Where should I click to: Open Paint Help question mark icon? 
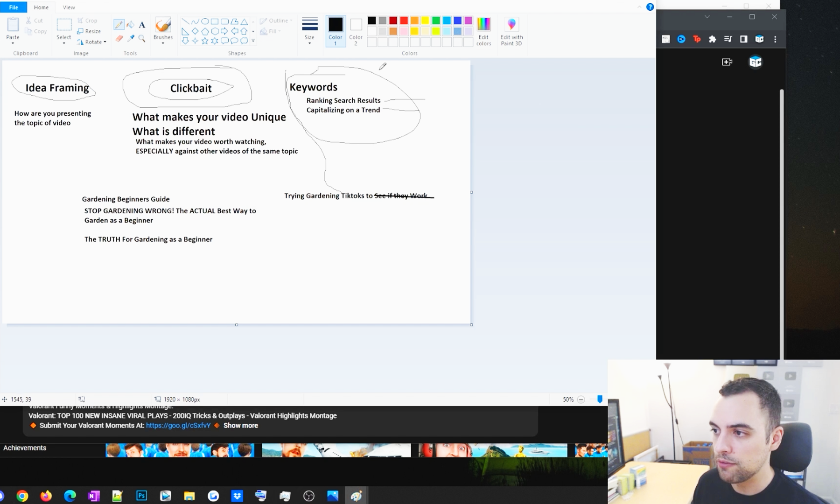(650, 7)
